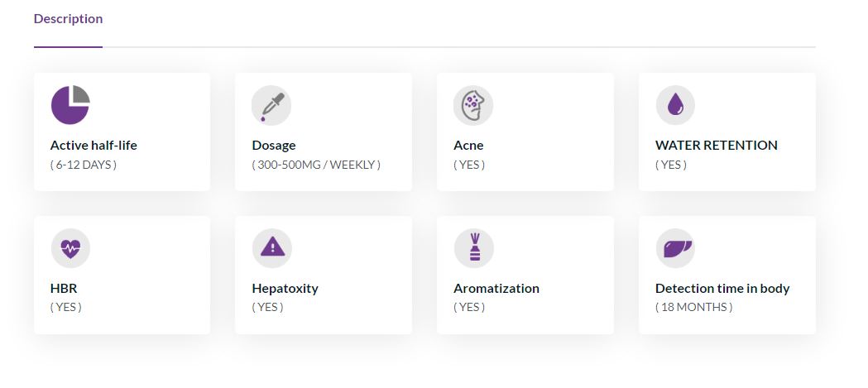This screenshot has width=868, height=388.
Task: Click the water drop retention icon
Action: pos(675,104)
